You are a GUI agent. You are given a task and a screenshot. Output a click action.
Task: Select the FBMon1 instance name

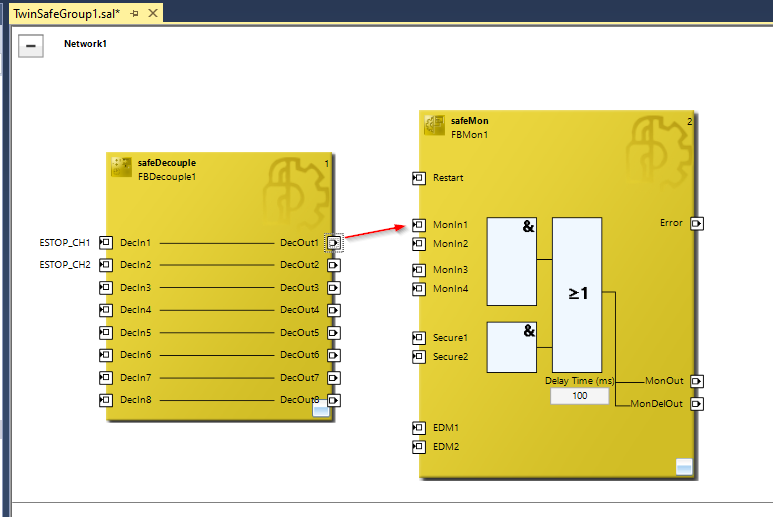coord(469,135)
